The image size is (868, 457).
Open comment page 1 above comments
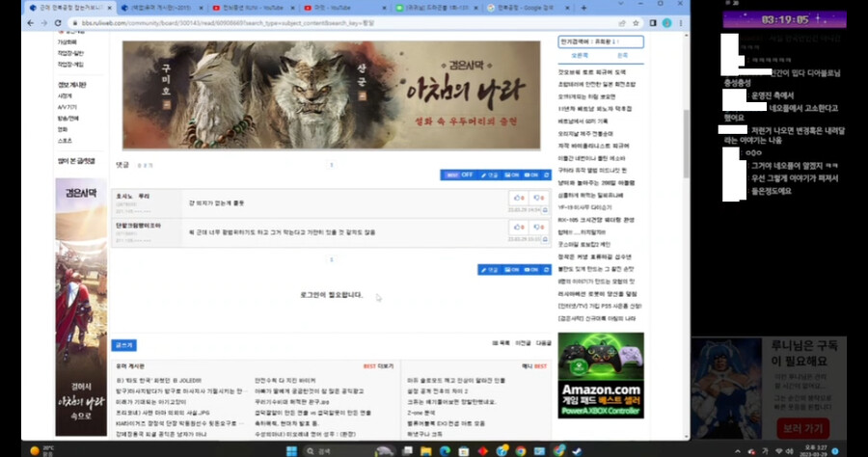pyautogui.click(x=332, y=165)
